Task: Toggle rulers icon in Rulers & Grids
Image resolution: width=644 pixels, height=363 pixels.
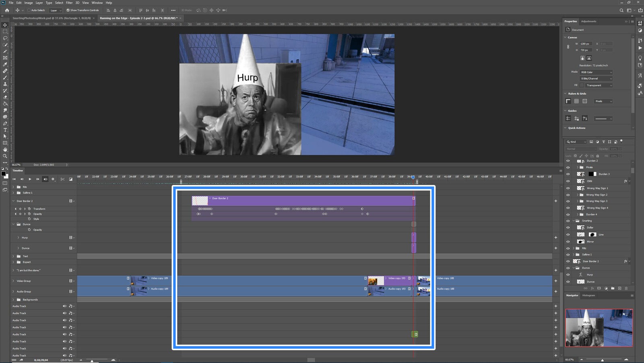Action: (x=568, y=101)
